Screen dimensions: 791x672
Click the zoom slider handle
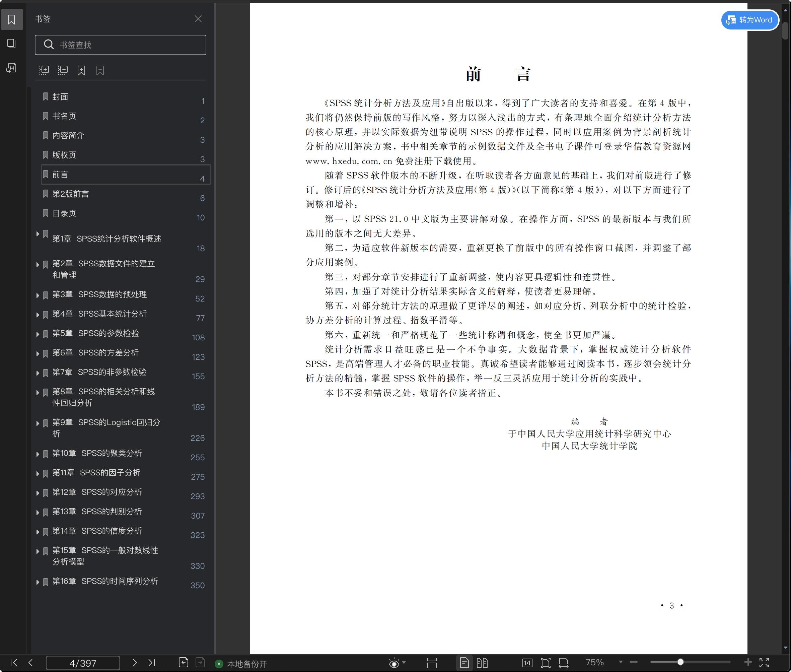[x=680, y=662]
